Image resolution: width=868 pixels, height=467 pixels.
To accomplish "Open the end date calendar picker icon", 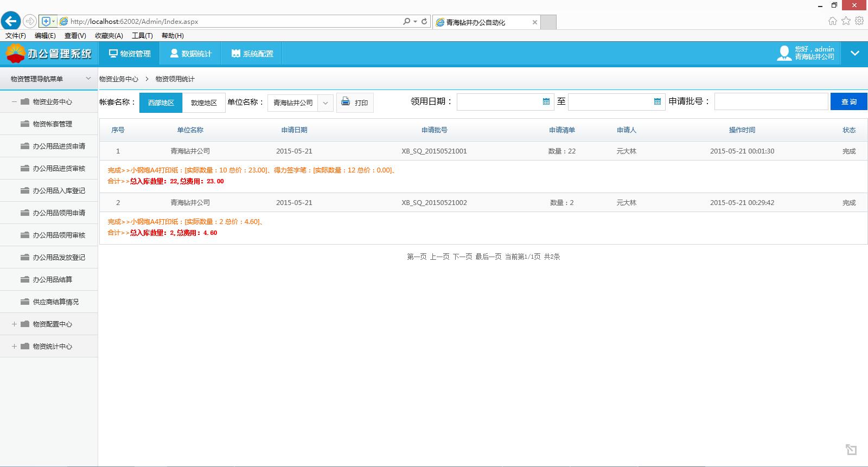I will (658, 101).
